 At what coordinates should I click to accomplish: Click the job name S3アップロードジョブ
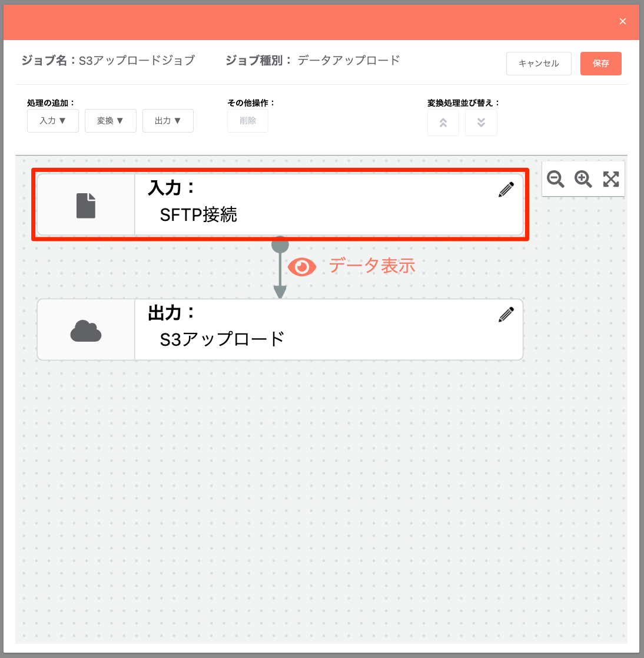coord(137,61)
